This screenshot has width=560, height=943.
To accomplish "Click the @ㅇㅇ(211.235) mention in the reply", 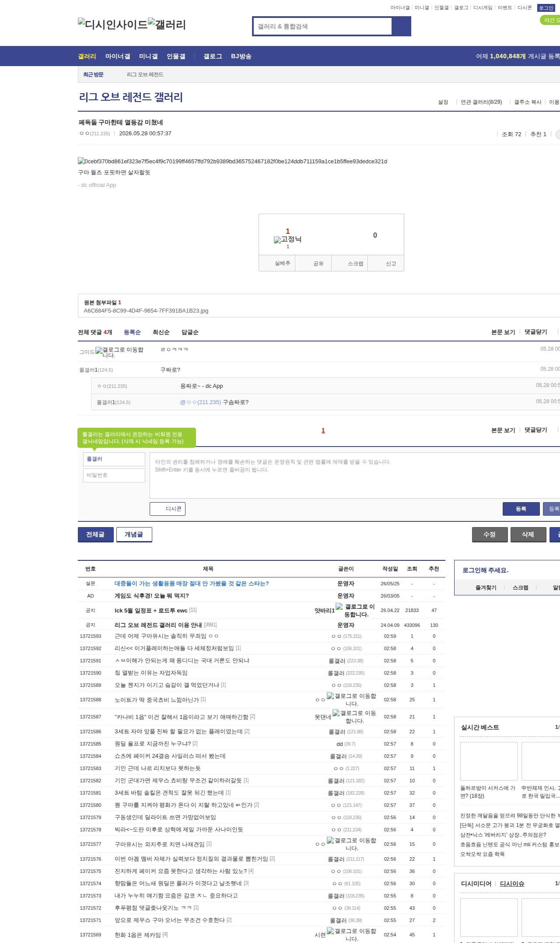I will [x=200, y=402].
